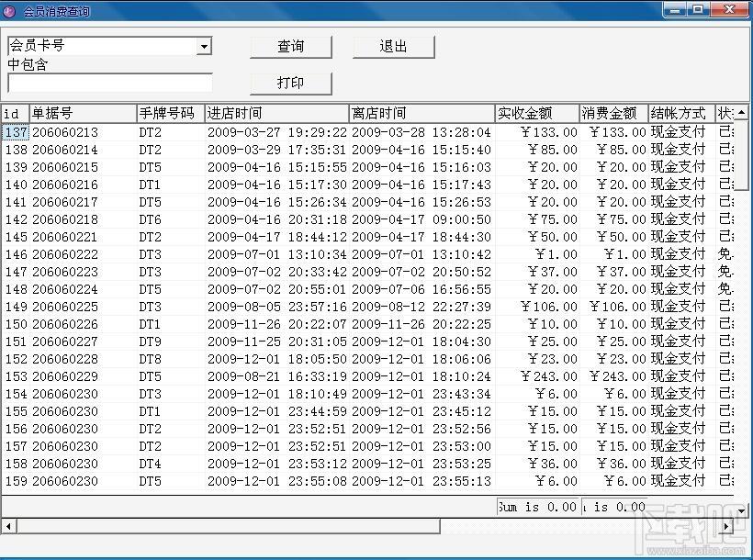This screenshot has height=560, width=753.
Task: Click entry time 2009-07-02 20:33:42
Action: pos(276,272)
